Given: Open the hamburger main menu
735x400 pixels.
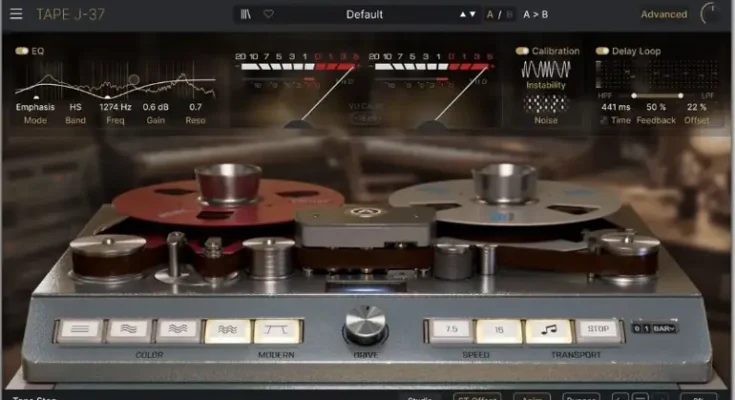Looking at the screenshot, I should (16, 14).
